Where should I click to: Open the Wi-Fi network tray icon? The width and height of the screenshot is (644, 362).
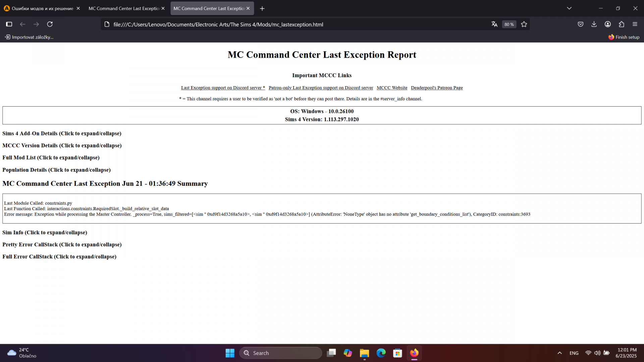[x=588, y=353]
